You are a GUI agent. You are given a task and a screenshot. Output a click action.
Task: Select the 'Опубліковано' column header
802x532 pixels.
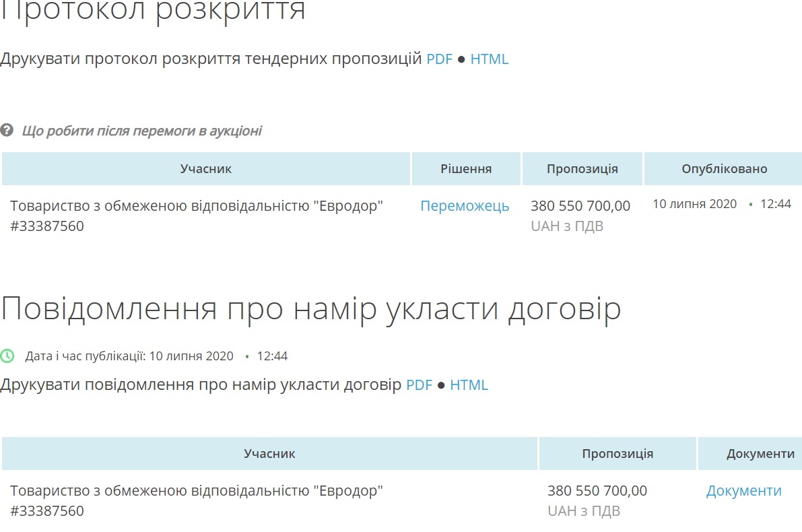(725, 169)
